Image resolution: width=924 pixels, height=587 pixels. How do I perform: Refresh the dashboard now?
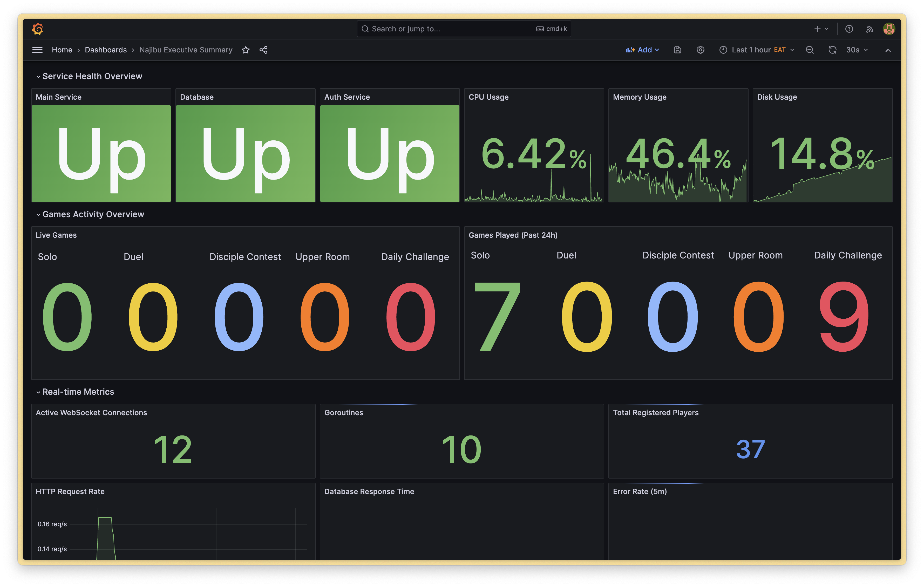click(x=832, y=50)
